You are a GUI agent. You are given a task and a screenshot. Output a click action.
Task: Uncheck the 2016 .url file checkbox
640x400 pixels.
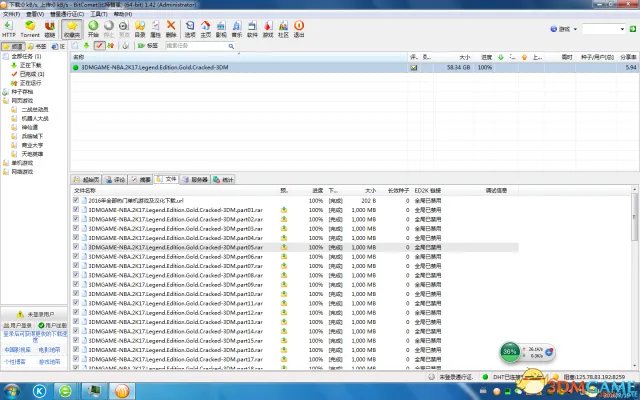76,200
